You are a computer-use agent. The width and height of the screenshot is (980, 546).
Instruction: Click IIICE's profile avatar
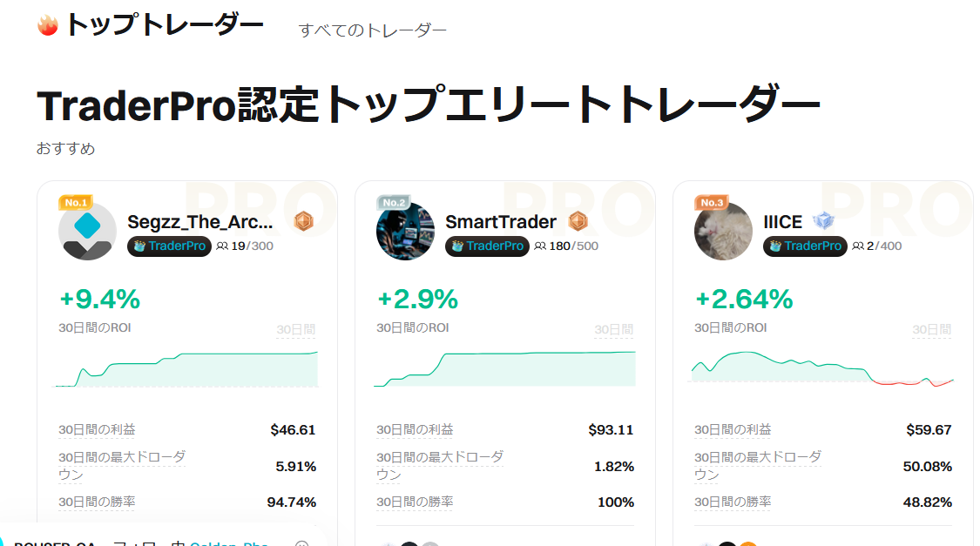pos(723,231)
